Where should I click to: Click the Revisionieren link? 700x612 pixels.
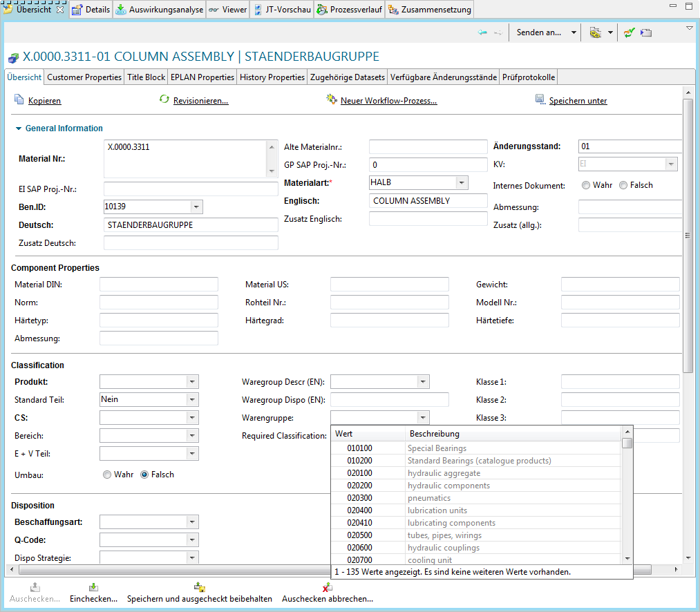[x=200, y=101]
